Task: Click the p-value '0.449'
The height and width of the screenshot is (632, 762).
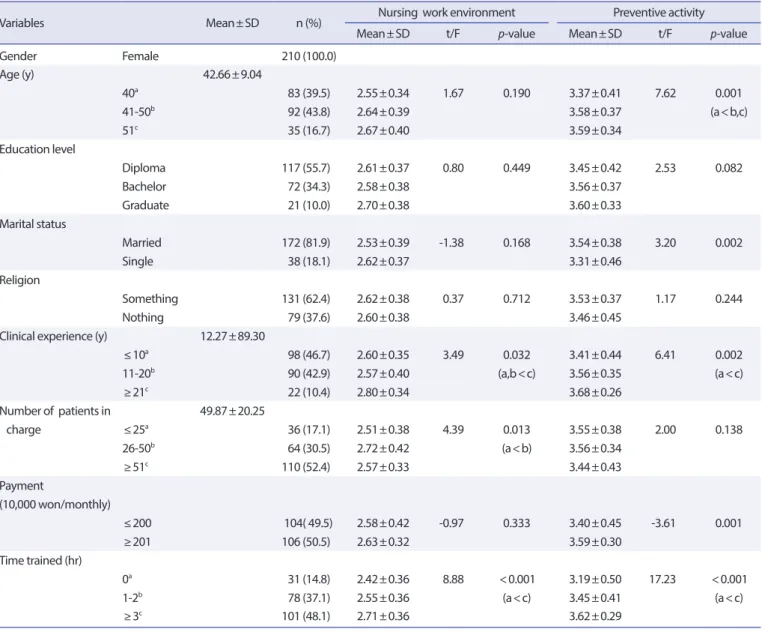Action: pyautogui.click(x=517, y=168)
